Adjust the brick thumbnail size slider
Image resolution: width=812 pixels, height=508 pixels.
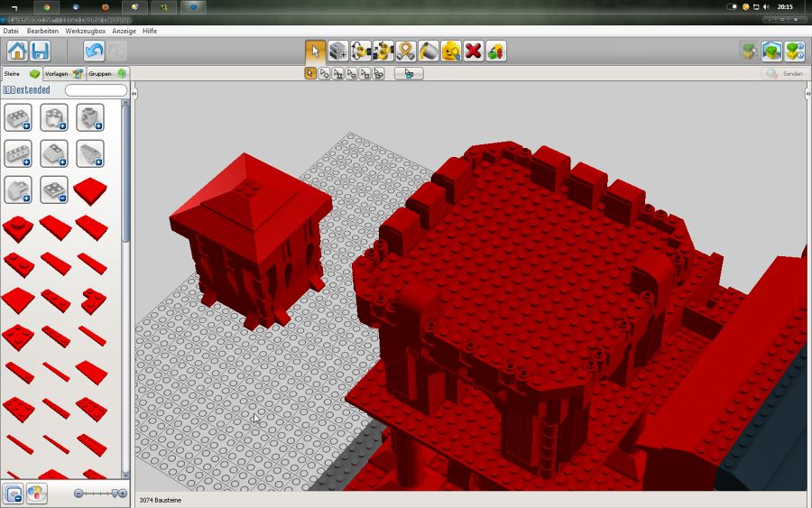101,494
